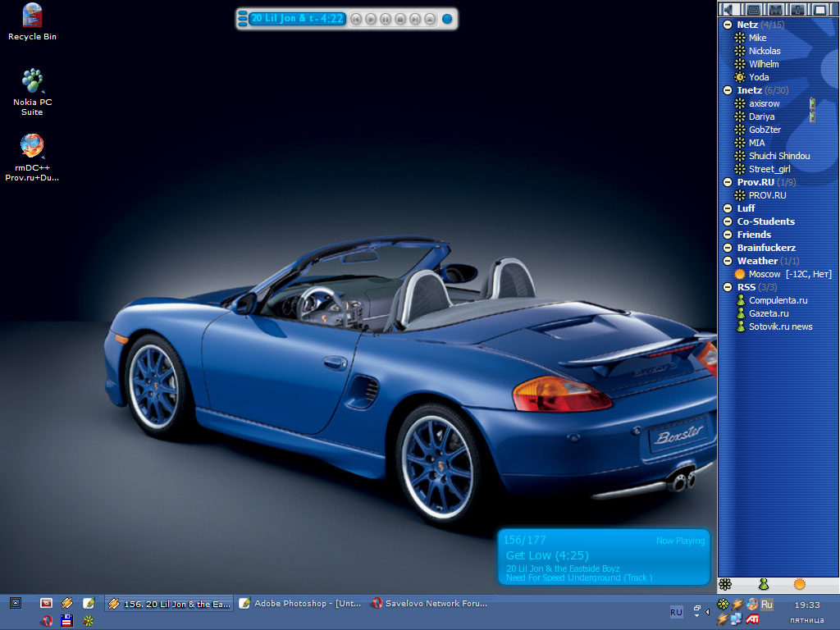Screen dimensions: 840x630
Task: Skip to previous track in the player
Action: pos(356,20)
